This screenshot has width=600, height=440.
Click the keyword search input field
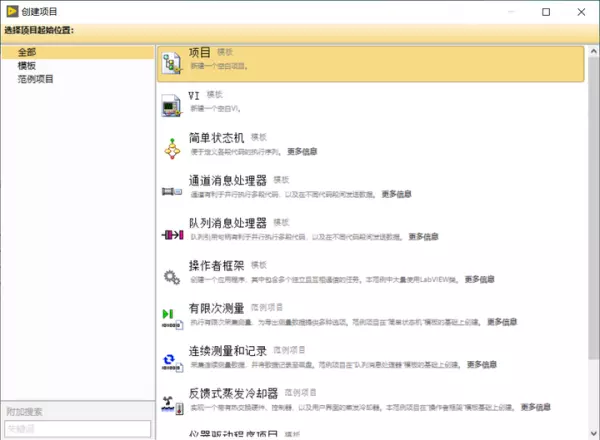pyautogui.click(x=78, y=429)
